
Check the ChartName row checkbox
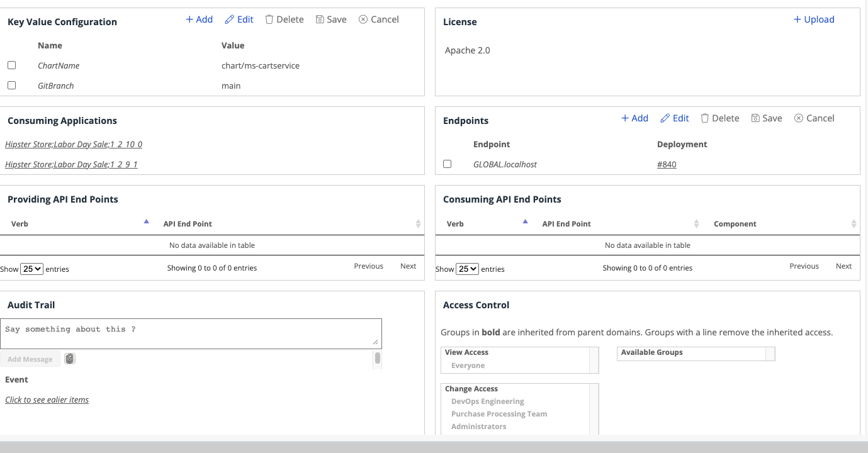[x=11, y=65]
